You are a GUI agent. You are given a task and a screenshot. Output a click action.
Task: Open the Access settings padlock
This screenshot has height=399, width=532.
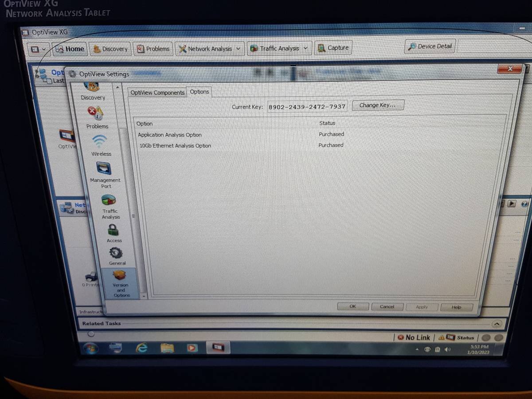[x=113, y=233]
